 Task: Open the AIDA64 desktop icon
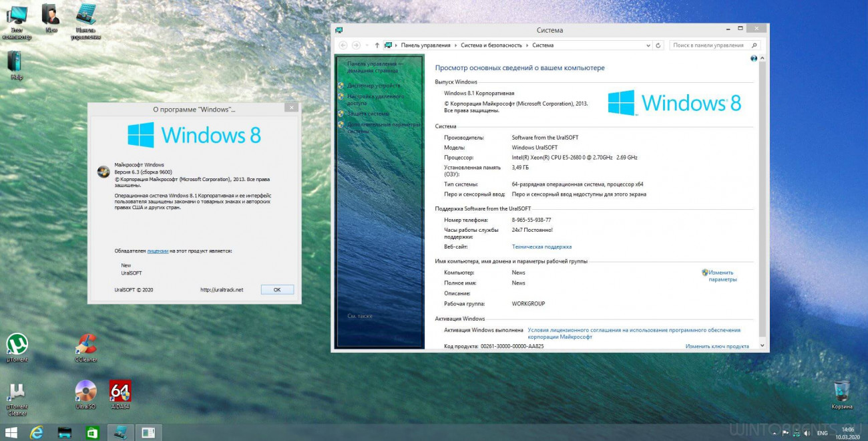[x=120, y=392]
